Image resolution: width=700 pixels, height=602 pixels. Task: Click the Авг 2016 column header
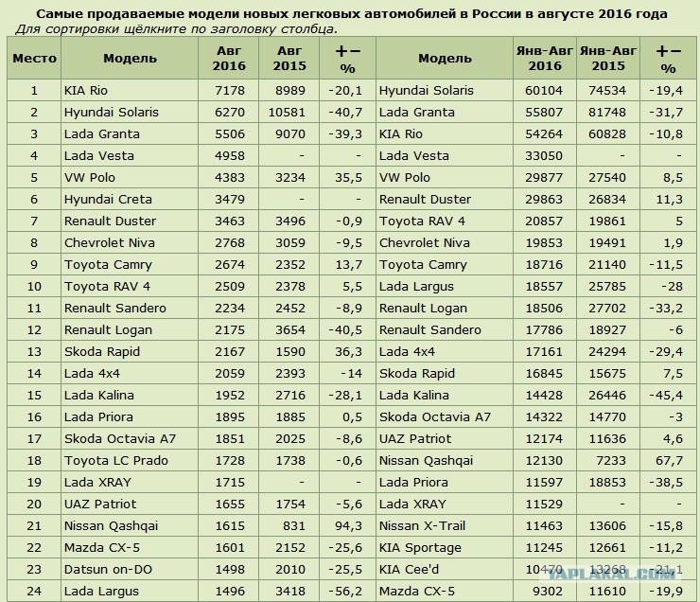point(229,58)
